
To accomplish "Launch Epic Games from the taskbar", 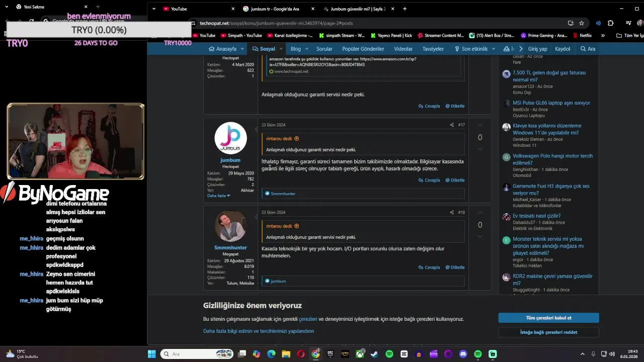I will (x=330, y=354).
